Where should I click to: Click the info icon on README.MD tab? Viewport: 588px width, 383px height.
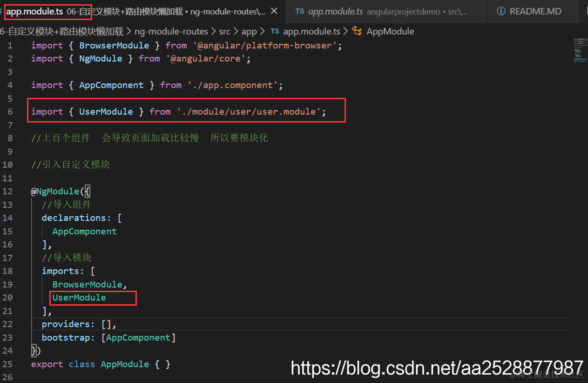[x=501, y=11]
